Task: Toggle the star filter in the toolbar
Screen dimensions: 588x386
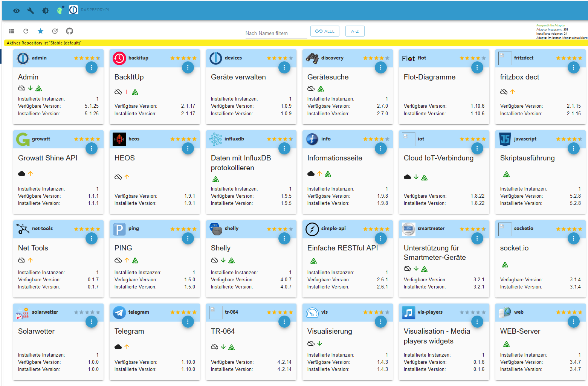Action: (41, 31)
